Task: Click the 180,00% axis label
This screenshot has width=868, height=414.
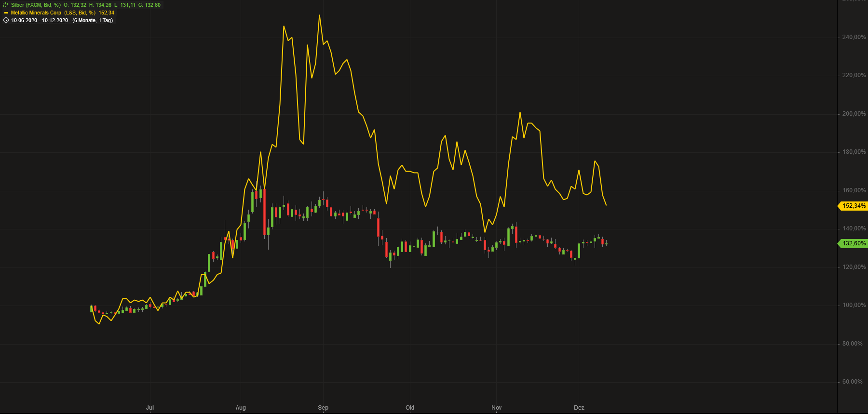Action: point(854,152)
